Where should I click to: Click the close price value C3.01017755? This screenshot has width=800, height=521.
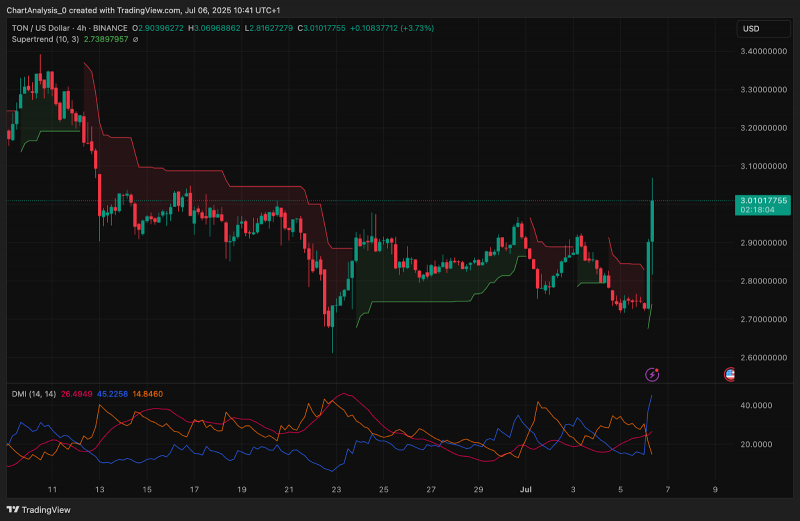pyautogui.click(x=322, y=28)
